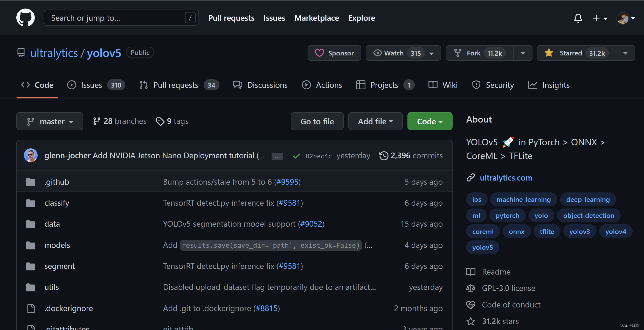
Task: Open the Pull requests tab
Action: [x=179, y=85]
